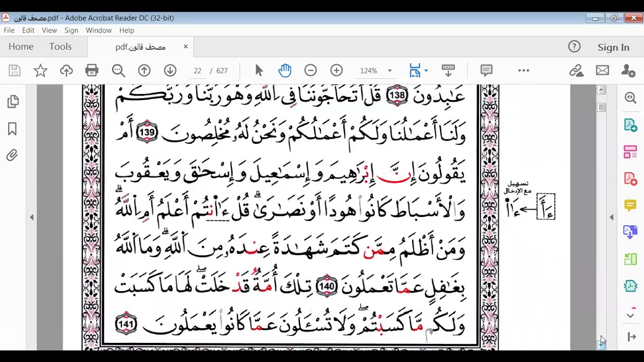Screen dimensions: 644x362
Task: Go to next page arrow
Action: [x=170, y=70]
